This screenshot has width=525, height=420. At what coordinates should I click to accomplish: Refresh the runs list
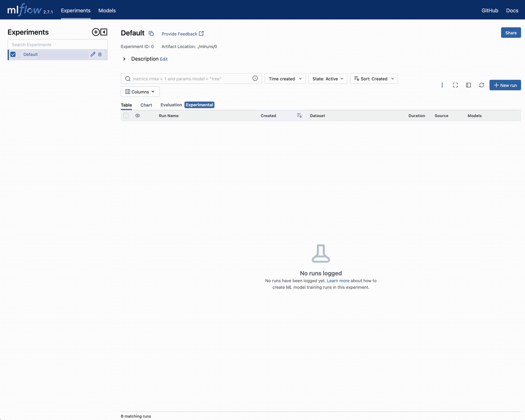482,85
